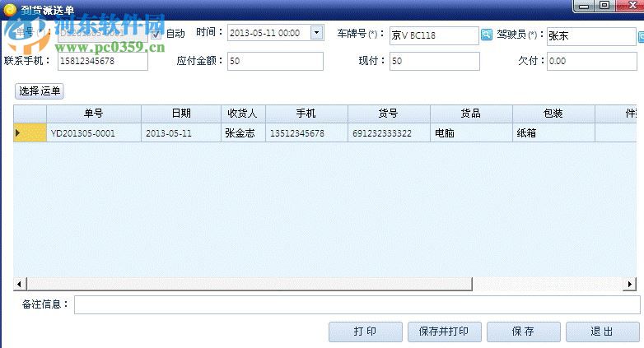Select cell YD201305-0001

[x=94, y=132]
